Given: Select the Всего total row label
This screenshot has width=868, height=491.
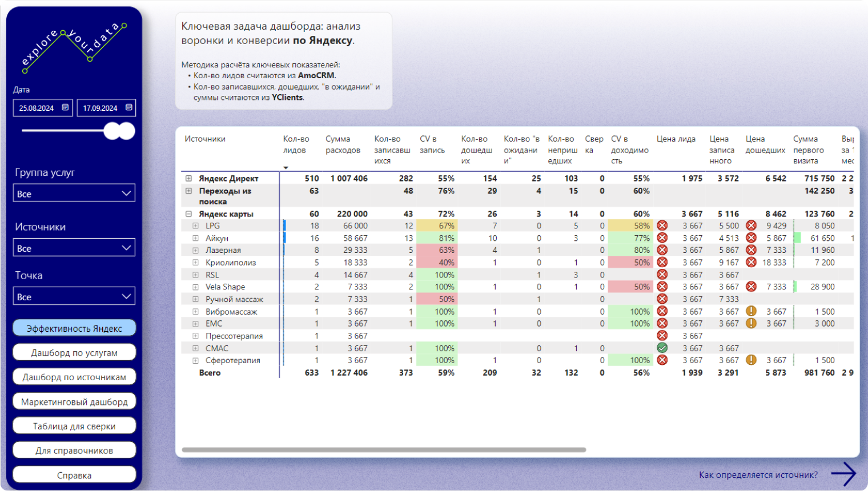Looking at the screenshot, I should tap(210, 372).
